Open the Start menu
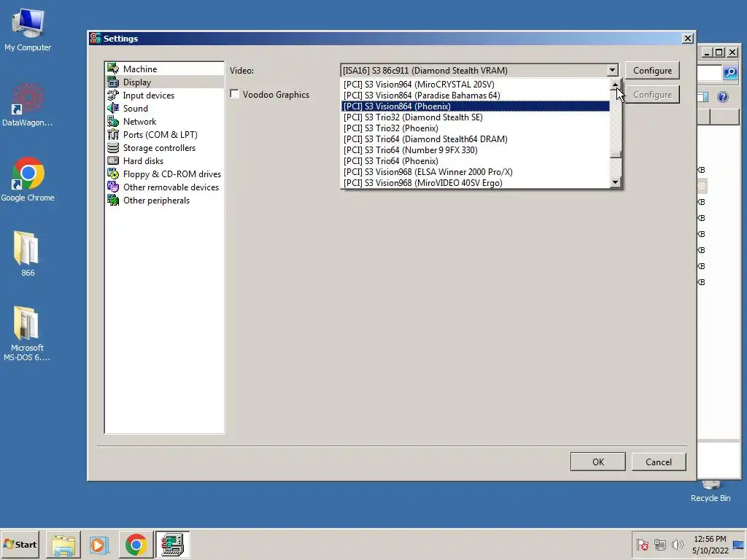 (20, 545)
